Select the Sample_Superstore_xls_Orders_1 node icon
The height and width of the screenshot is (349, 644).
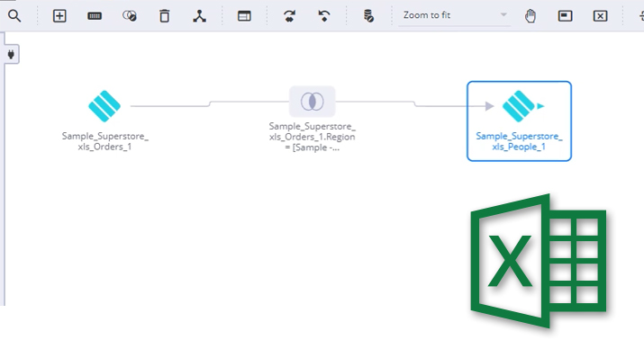click(x=104, y=106)
